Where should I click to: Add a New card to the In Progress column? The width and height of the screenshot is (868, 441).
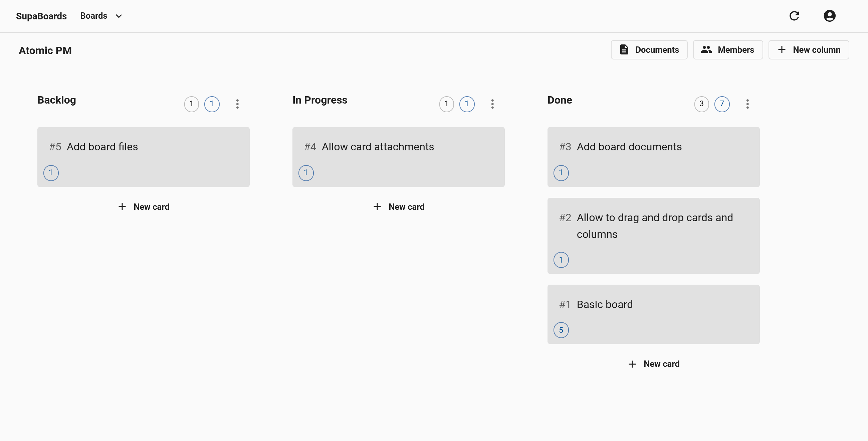[x=398, y=207]
